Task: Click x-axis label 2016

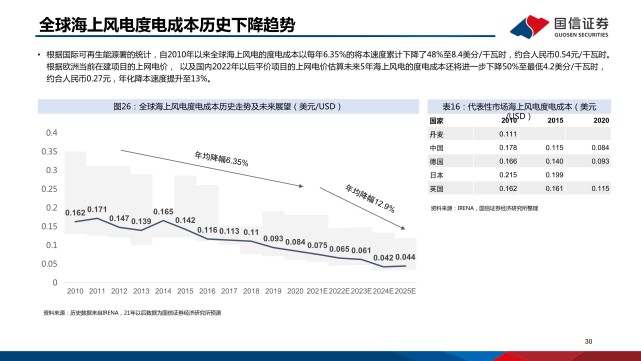Action: click(x=207, y=291)
